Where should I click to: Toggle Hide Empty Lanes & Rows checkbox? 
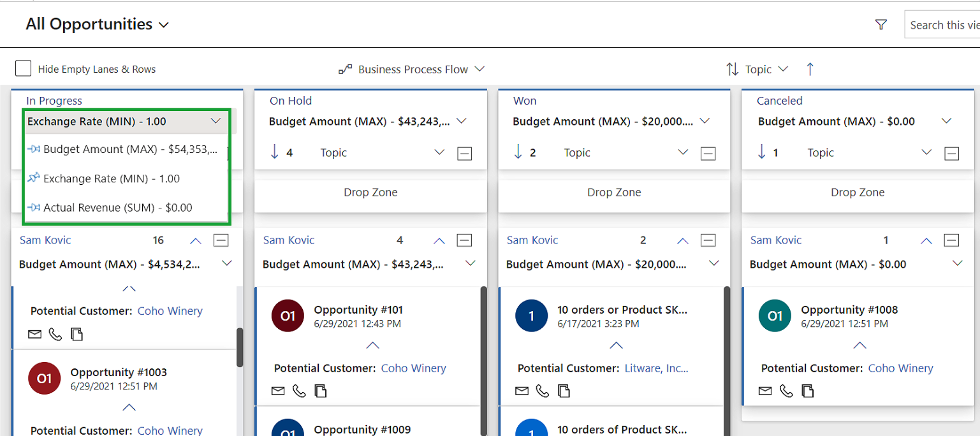pos(23,69)
